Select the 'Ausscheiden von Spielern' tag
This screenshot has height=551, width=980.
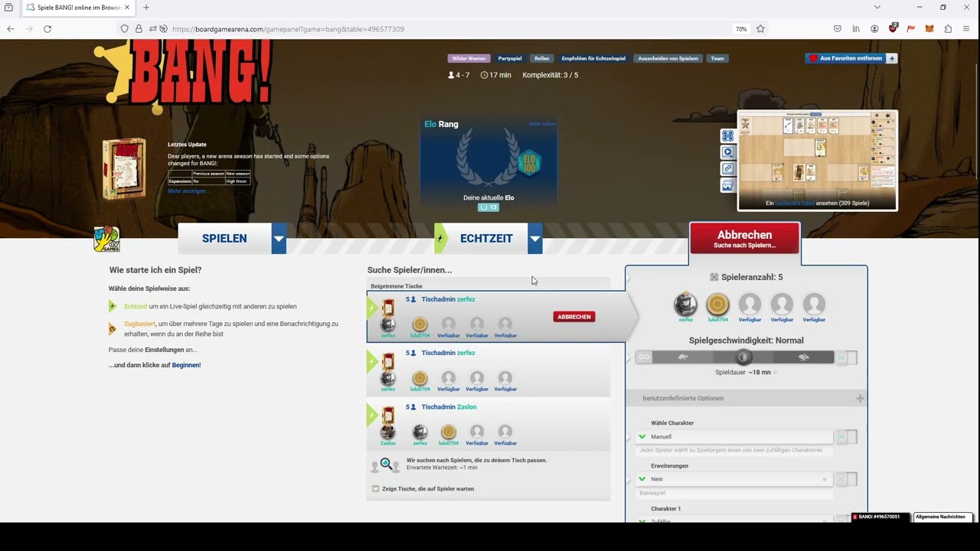pyautogui.click(x=668, y=58)
